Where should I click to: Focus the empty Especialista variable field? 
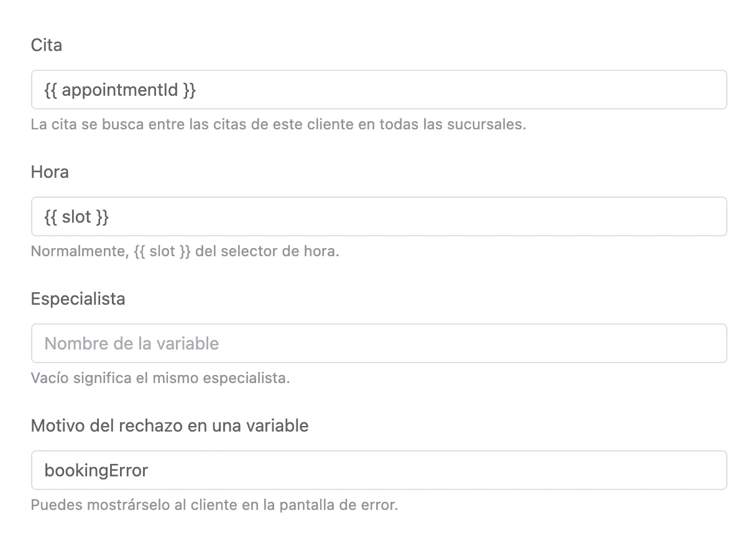click(379, 343)
